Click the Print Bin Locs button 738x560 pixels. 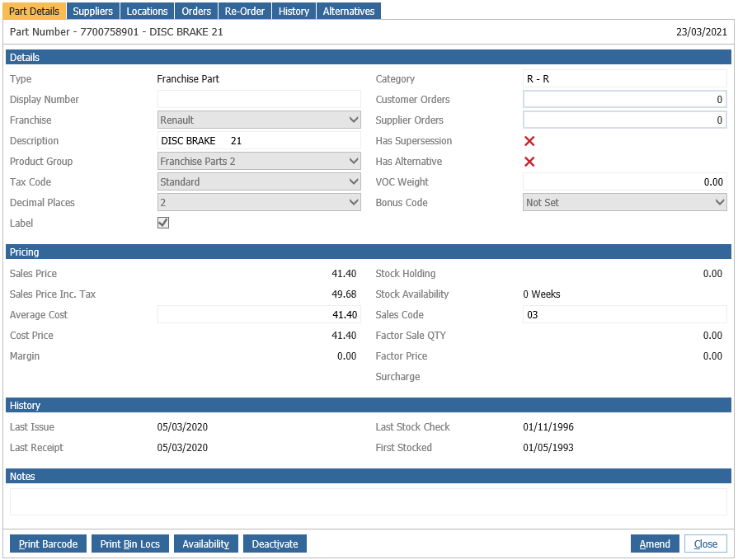coord(130,544)
